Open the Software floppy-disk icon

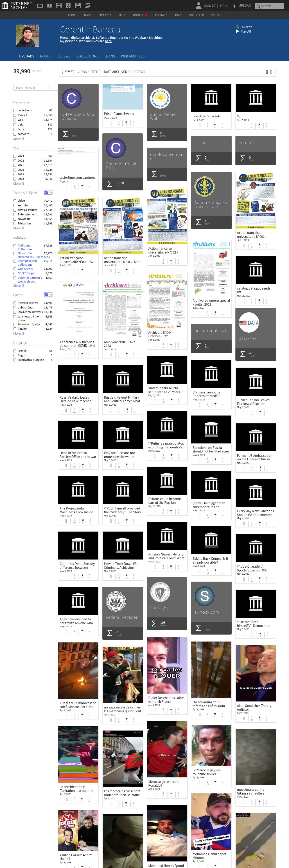coord(78,6)
